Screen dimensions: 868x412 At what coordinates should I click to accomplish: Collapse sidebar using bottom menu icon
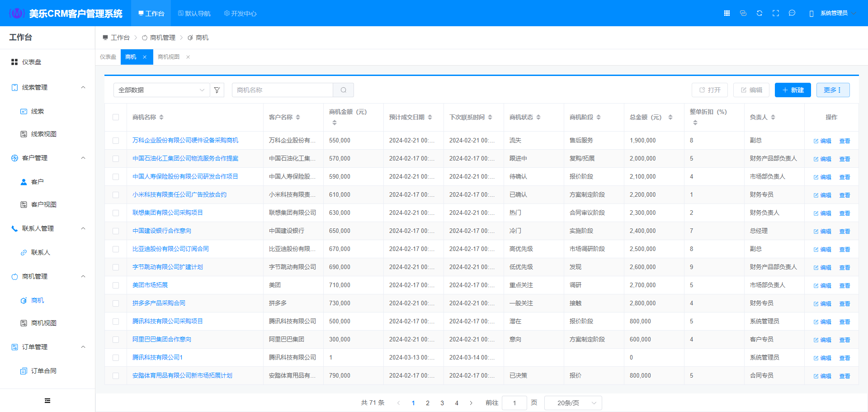[x=47, y=401]
